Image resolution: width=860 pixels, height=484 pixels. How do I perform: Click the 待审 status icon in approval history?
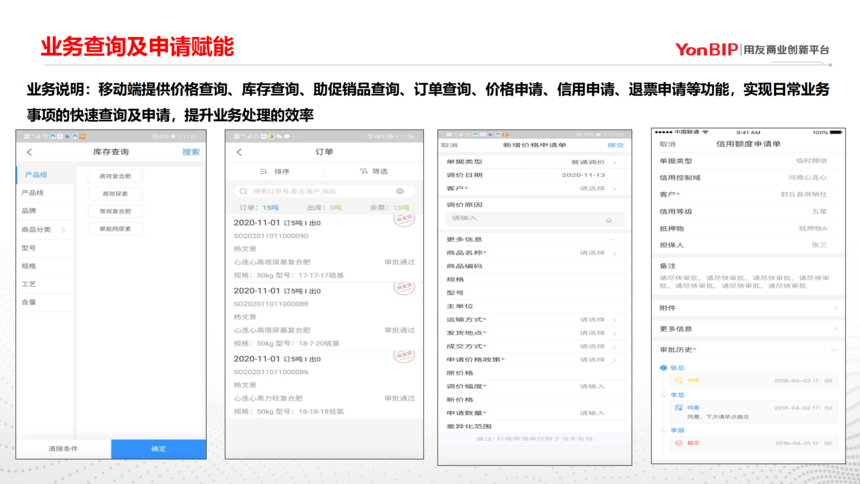pyautogui.click(x=679, y=381)
